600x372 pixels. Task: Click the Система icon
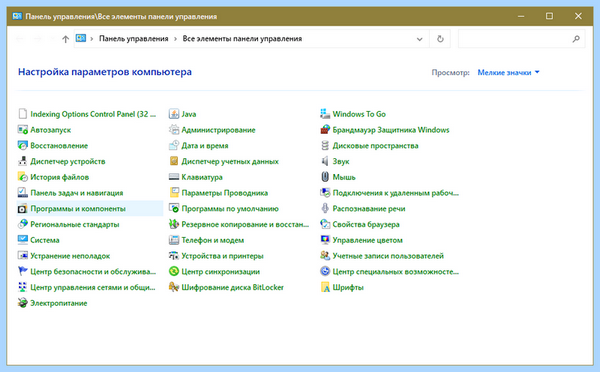point(23,240)
